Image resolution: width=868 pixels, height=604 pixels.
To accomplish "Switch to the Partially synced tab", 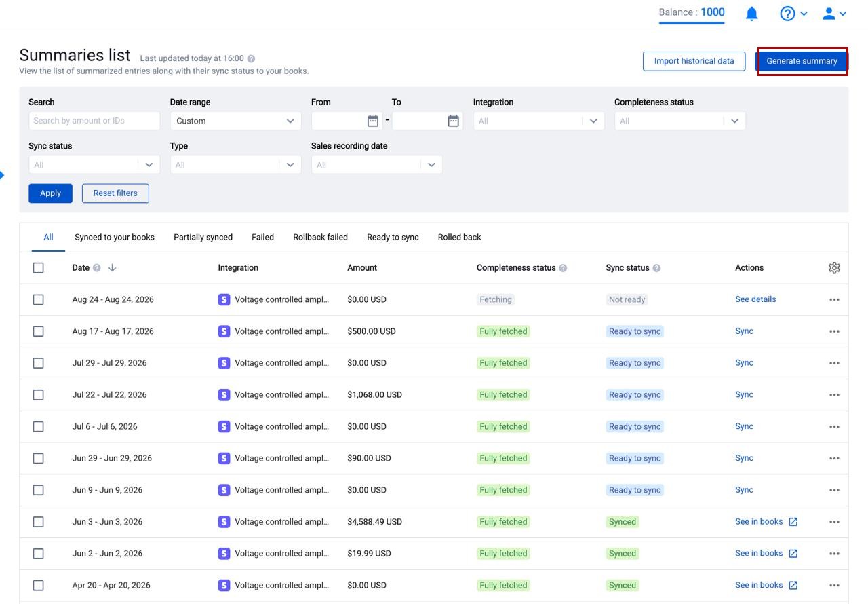I will pyautogui.click(x=203, y=238).
